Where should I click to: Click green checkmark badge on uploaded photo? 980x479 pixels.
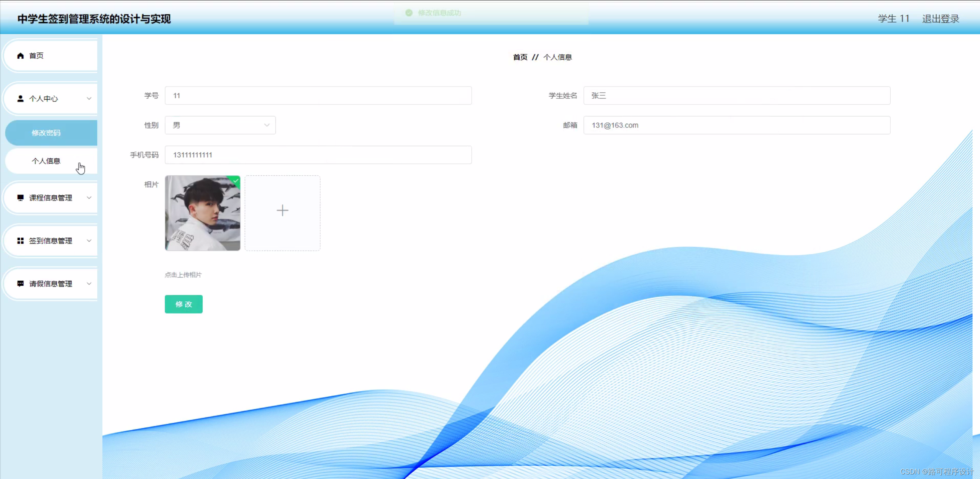tap(236, 180)
